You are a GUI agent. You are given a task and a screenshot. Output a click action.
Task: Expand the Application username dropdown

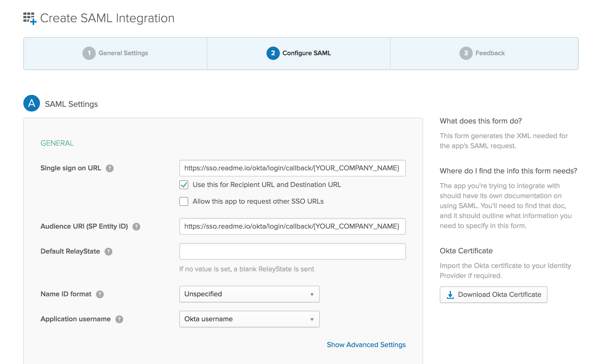tap(249, 319)
